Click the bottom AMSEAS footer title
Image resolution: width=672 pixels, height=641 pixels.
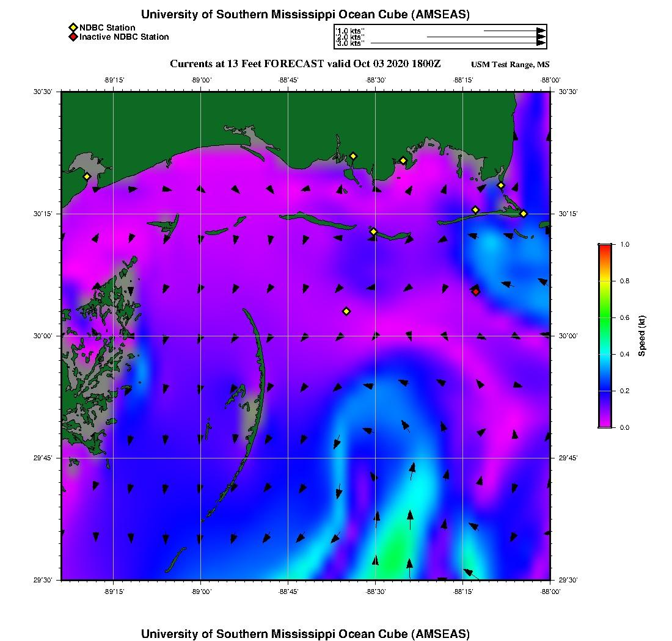click(x=305, y=634)
